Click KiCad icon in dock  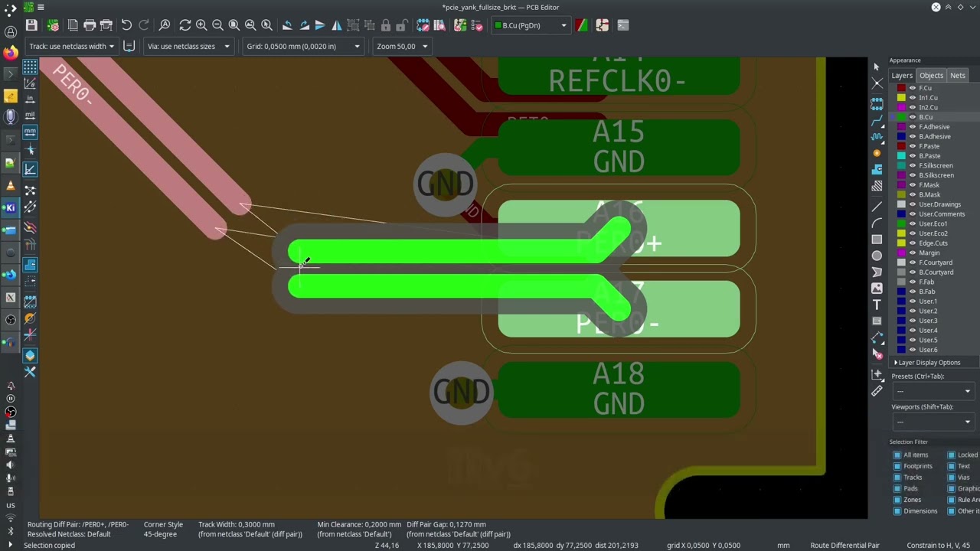pyautogui.click(x=11, y=207)
